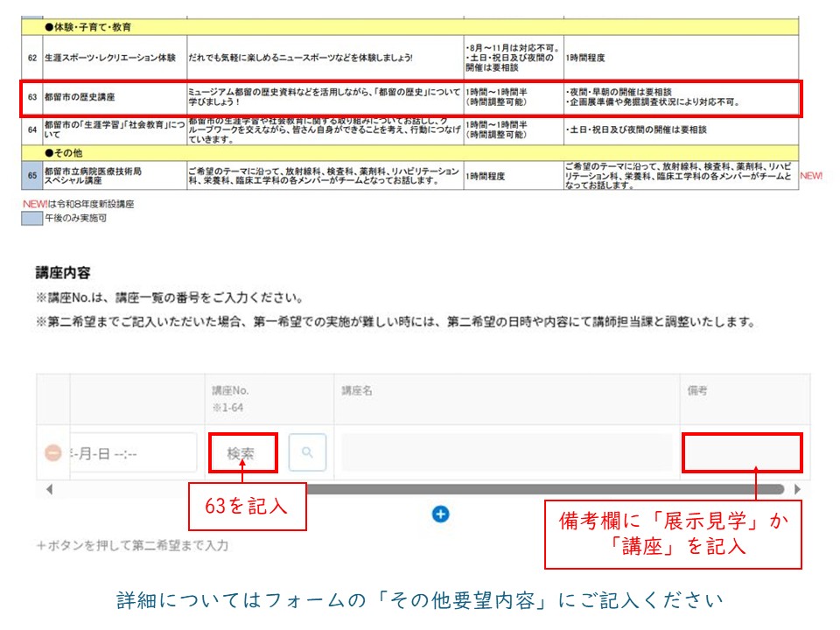Click the red NEW! label beside row 65
840x630 pixels.
[811, 176]
